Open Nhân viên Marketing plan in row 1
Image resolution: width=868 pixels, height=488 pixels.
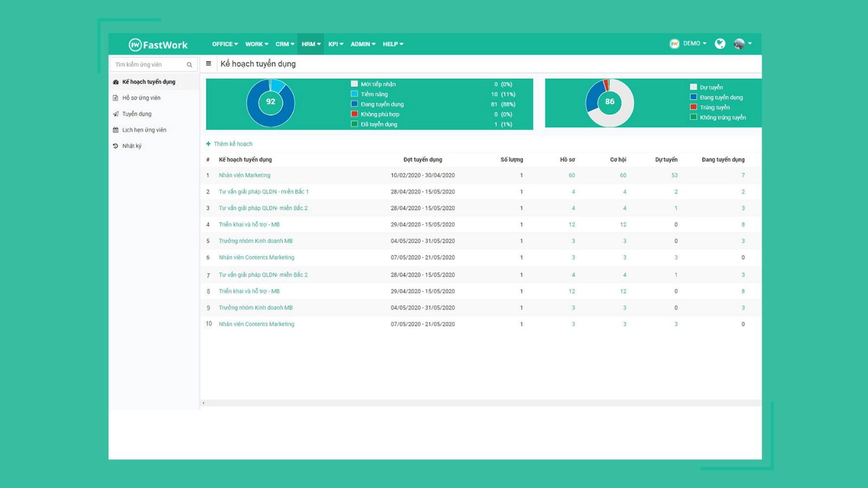click(x=244, y=175)
